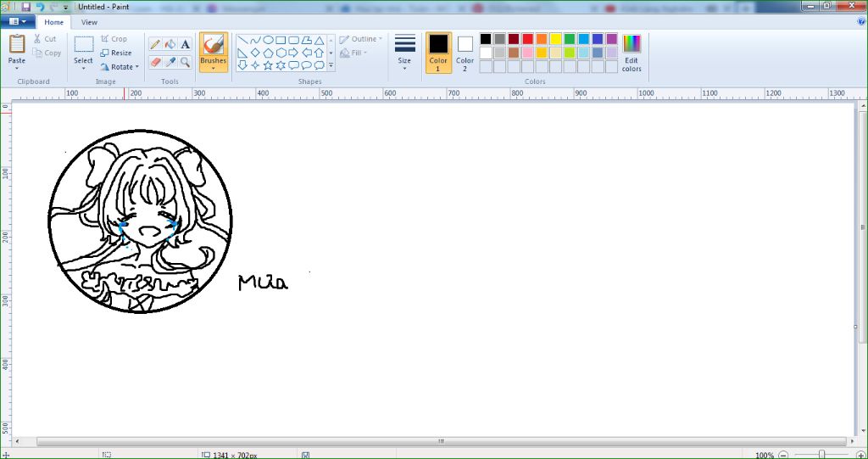This screenshot has width=868, height=459.
Task: Pick the green color swatch
Action: coord(570,39)
